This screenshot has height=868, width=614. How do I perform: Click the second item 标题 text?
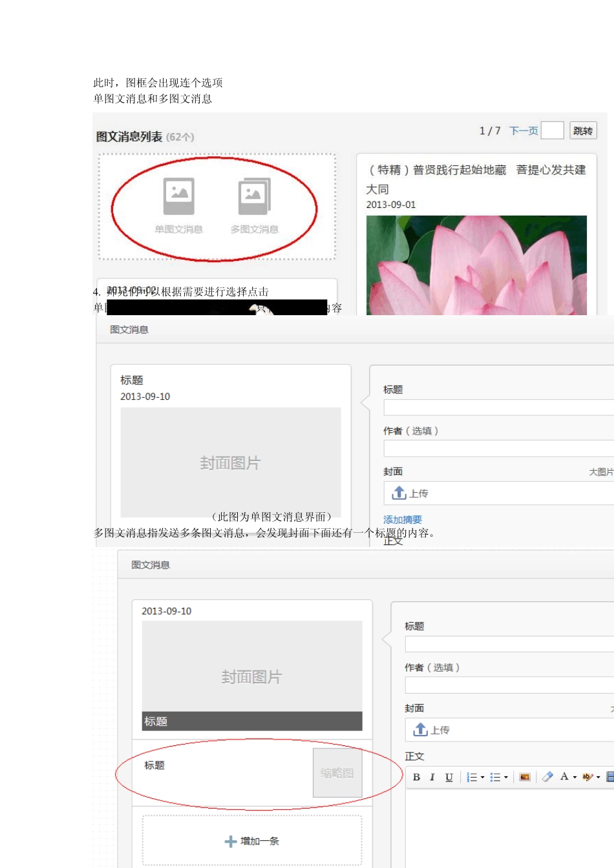pos(154,765)
